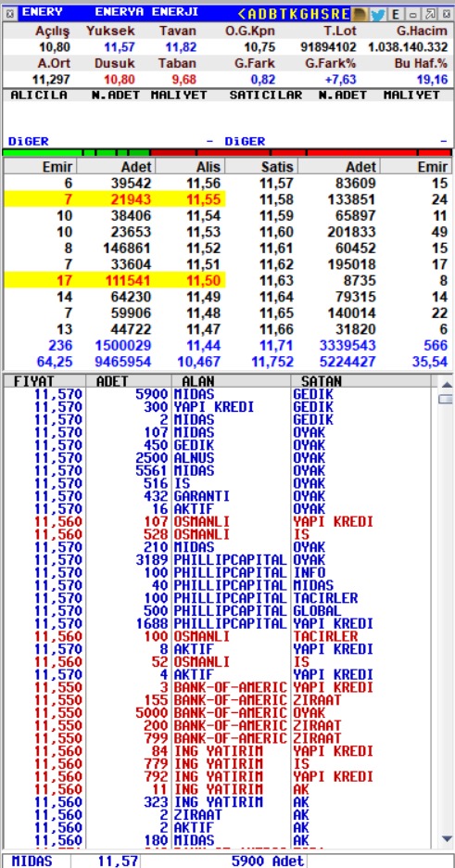Click G.Fark% value +7,63
The height and width of the screenshot is (868, 455).
point(341,79)
